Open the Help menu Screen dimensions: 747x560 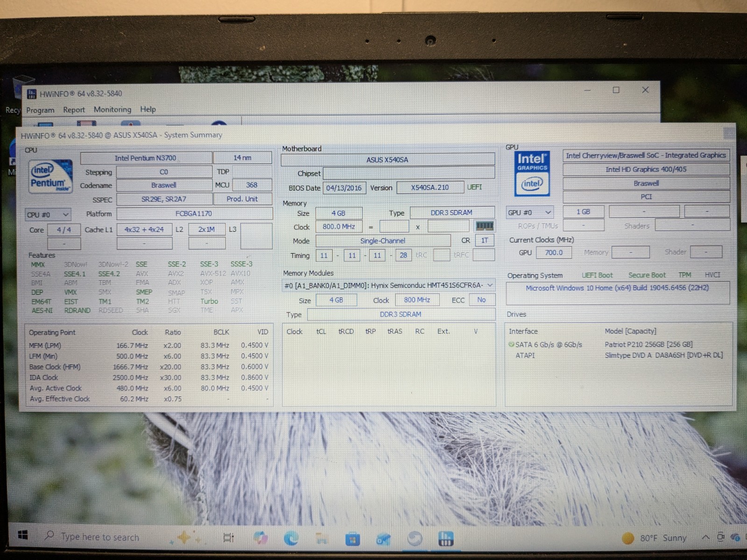[x=148, y=109]
